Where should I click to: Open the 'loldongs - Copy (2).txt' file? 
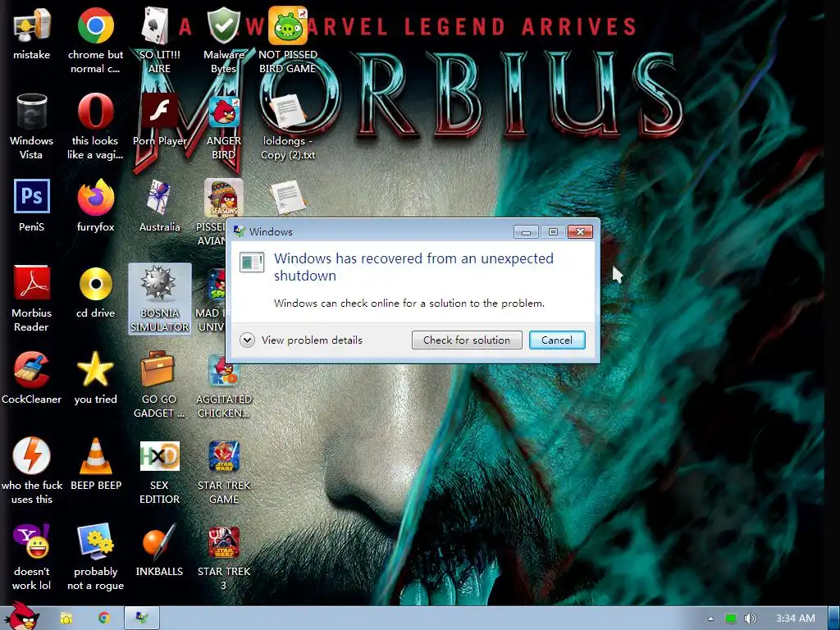point(288,112)
